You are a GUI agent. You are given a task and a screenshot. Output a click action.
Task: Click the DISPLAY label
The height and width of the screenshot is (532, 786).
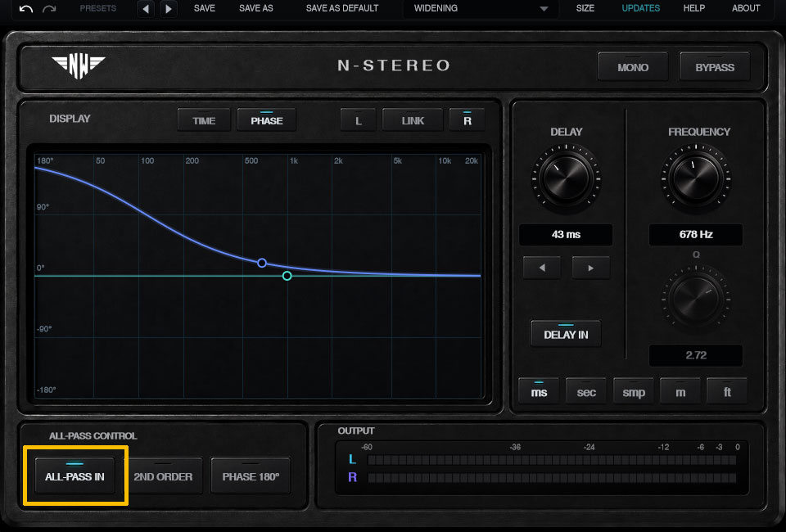tap(70, 119)
